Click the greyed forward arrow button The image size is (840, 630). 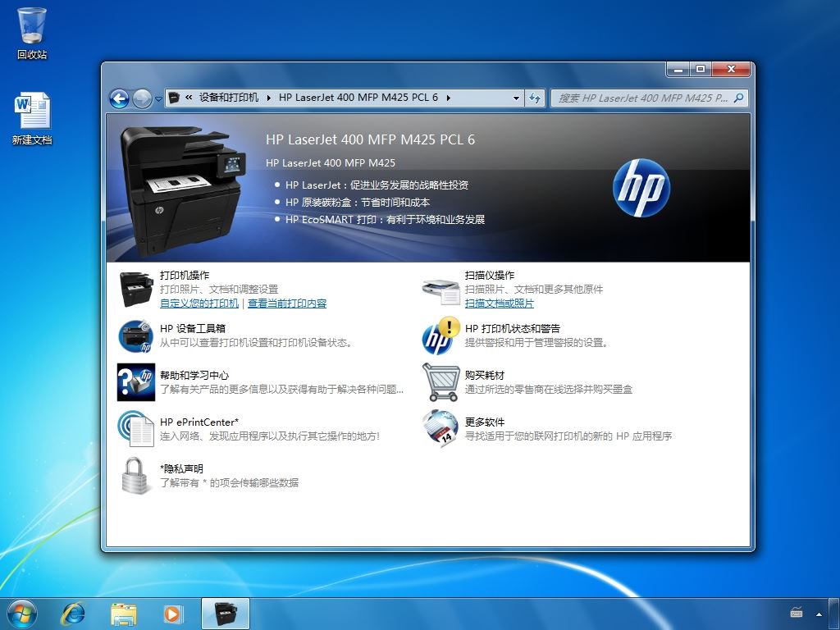[x=142, y=98]
